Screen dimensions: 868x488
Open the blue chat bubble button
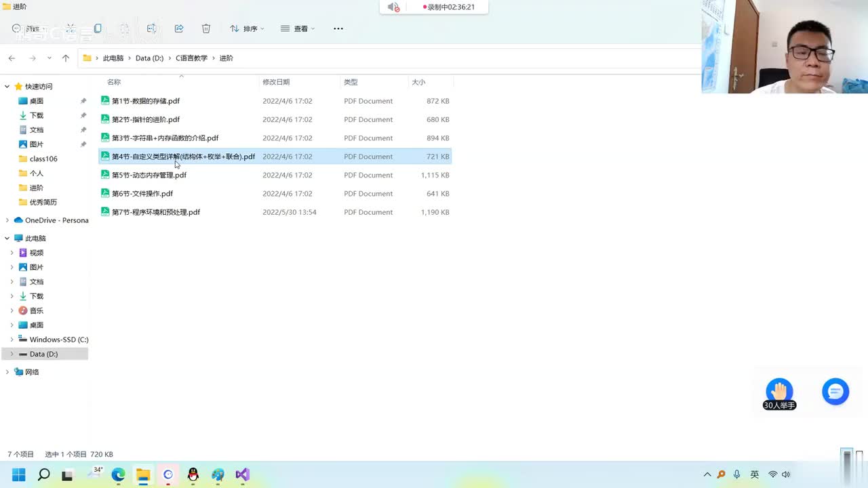[835, 392]
